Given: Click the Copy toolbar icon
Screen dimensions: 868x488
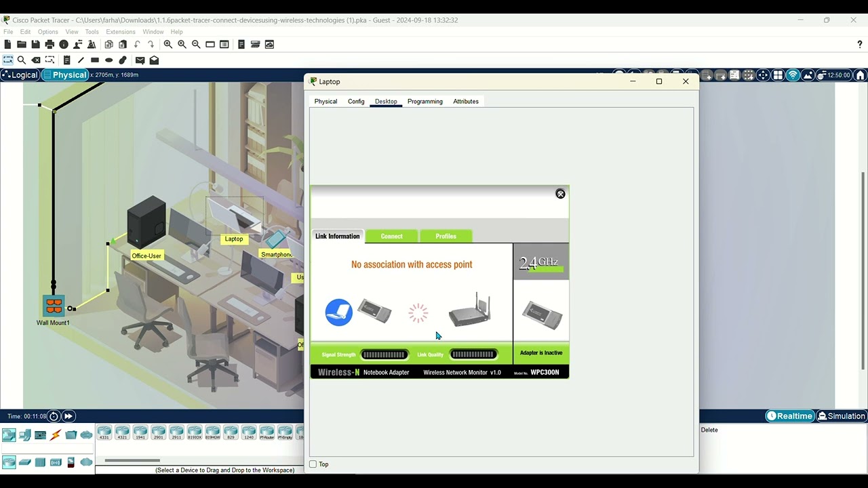Looking at the screenshot, I should [x=108, y=44].
